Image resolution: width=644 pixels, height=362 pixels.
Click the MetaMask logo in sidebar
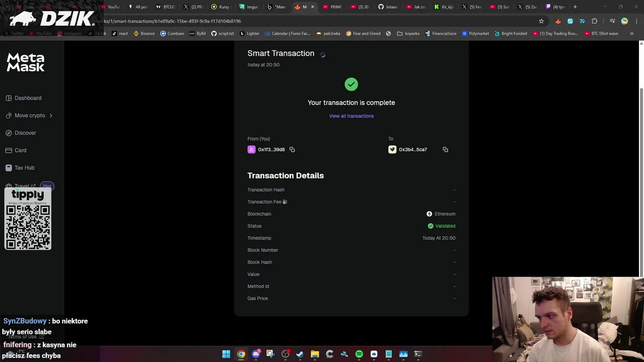coord(26,62)
